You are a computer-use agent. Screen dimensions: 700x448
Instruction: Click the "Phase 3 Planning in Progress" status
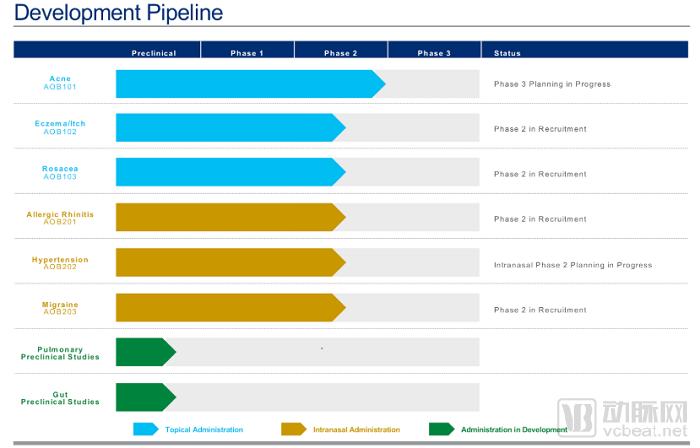[552, 84]
